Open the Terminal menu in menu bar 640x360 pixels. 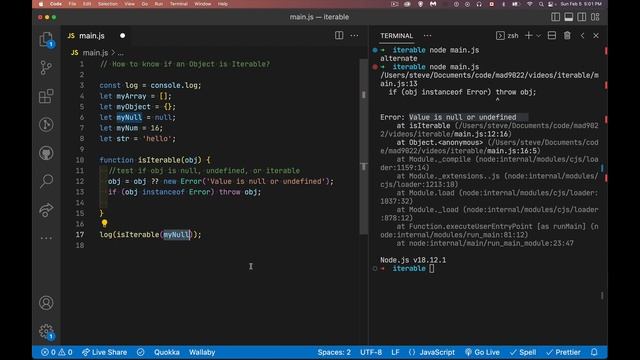coord(179,4)
